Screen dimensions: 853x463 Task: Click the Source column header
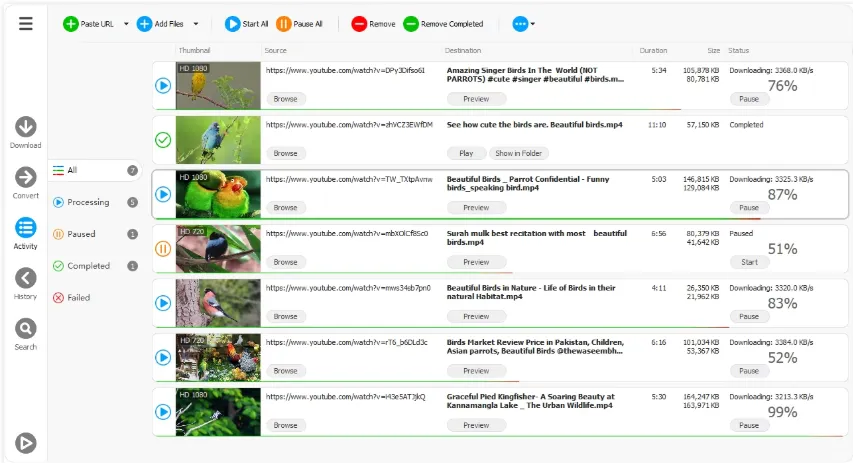275,50
